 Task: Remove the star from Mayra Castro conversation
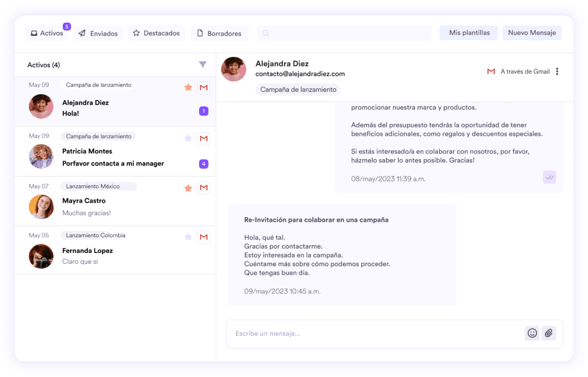188,188
